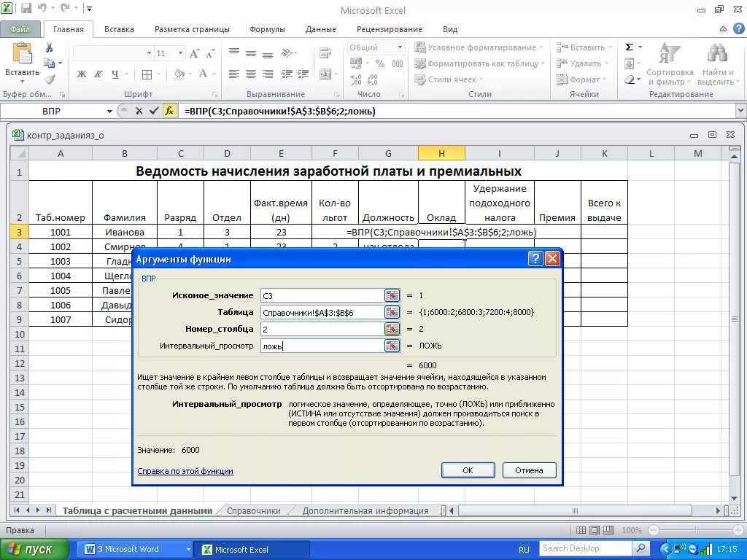Click the dialog help question mark button
Image resolution: width=747 pixels, height=560 pixels.
tap(535, 259)
